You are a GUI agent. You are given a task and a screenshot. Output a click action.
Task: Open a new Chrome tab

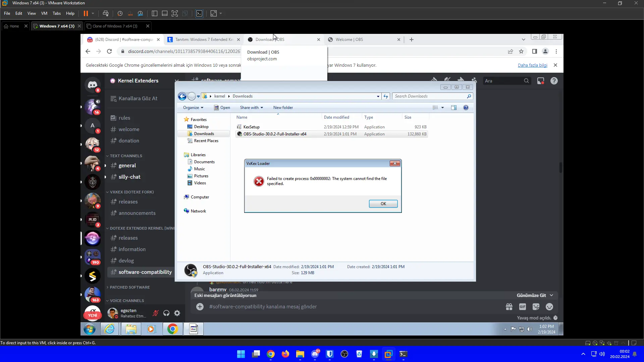point(412,40)
